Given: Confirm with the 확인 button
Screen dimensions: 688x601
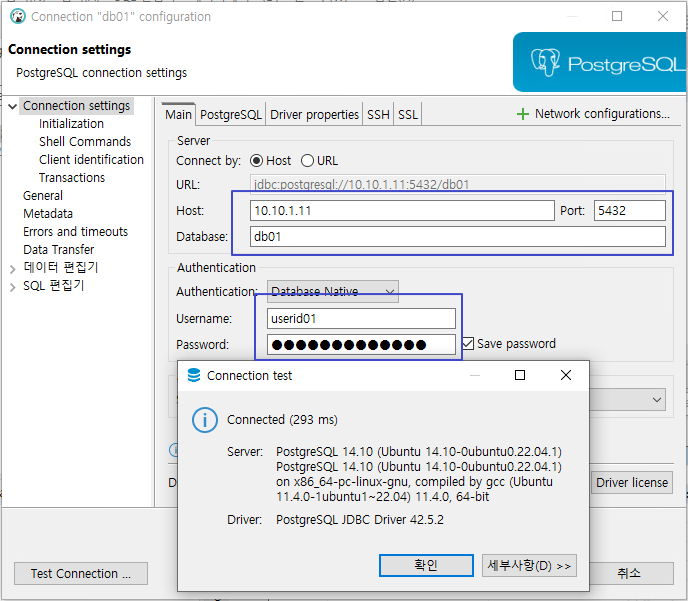Looking at the screenshot, I should pos(426,565).
